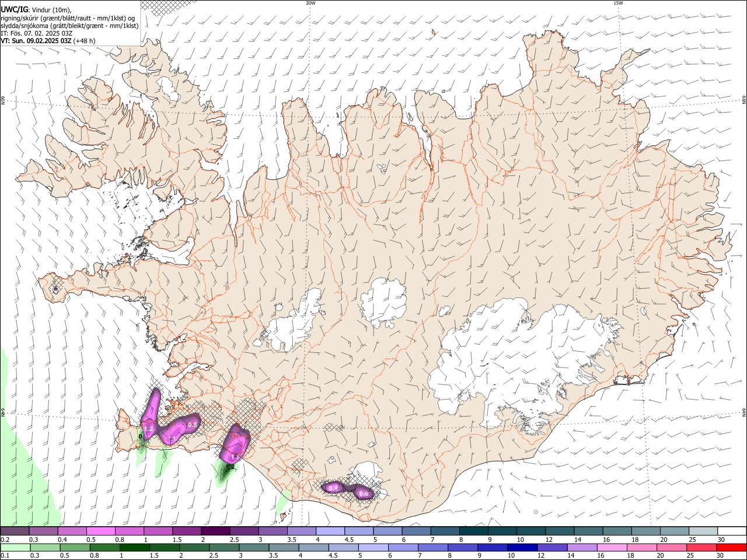The width and height of the screenshot is (747, 560).
Task: Click the snow-scale swatch between 0.3 and 0.4
Action: (x=43, y=531)
